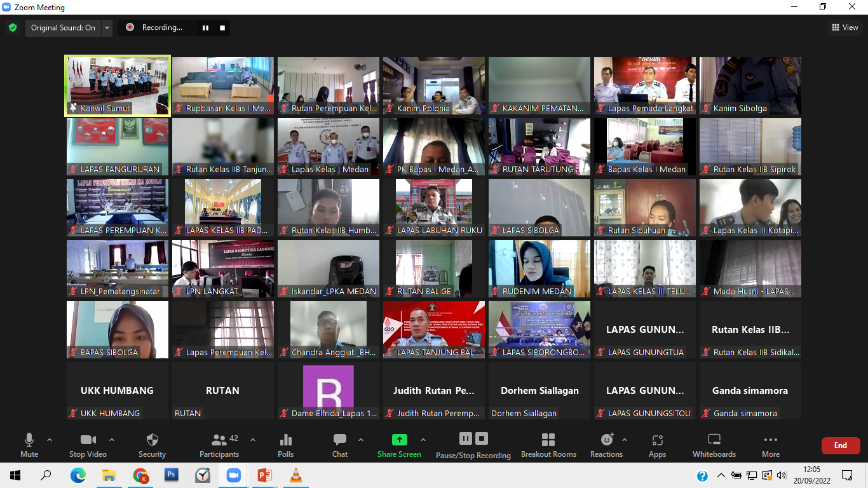Open the Chat panel
Image resolution: width=868 pixels, height=488 pixels.
tap(340, 445)
